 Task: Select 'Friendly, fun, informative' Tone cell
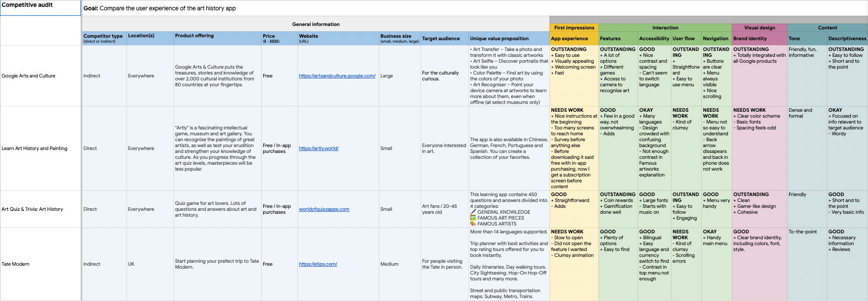click(x=807, y=76)
